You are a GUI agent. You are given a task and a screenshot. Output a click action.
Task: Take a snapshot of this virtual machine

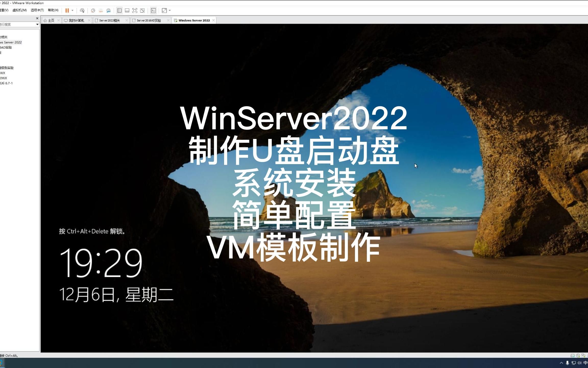(x=93, y=10)
